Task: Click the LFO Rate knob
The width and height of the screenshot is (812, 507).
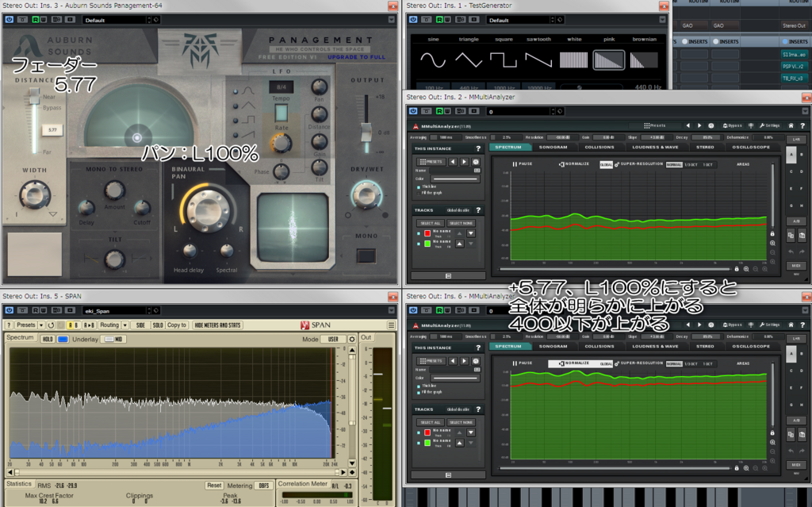Action: click(x=282, y=143)
